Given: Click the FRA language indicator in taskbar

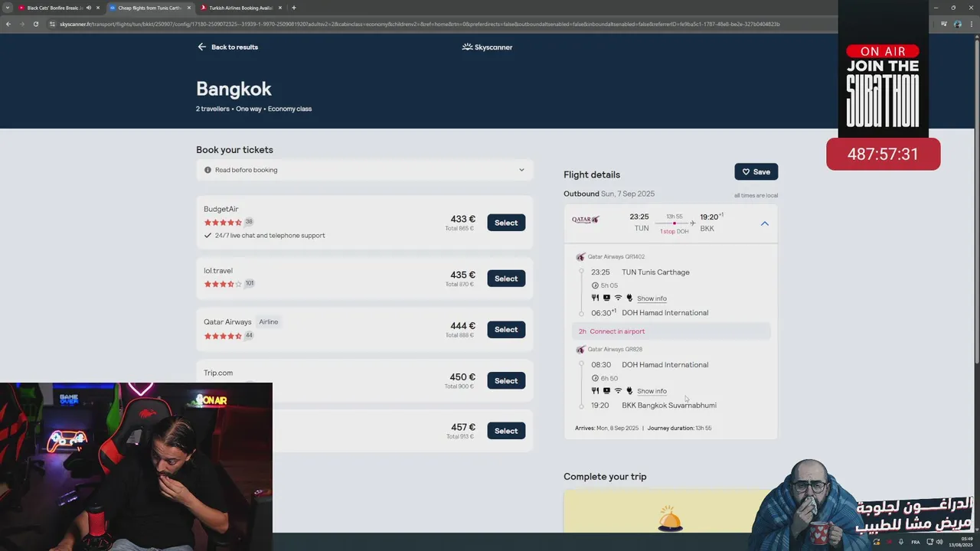Looking at the screenshot, I should 916,542.
